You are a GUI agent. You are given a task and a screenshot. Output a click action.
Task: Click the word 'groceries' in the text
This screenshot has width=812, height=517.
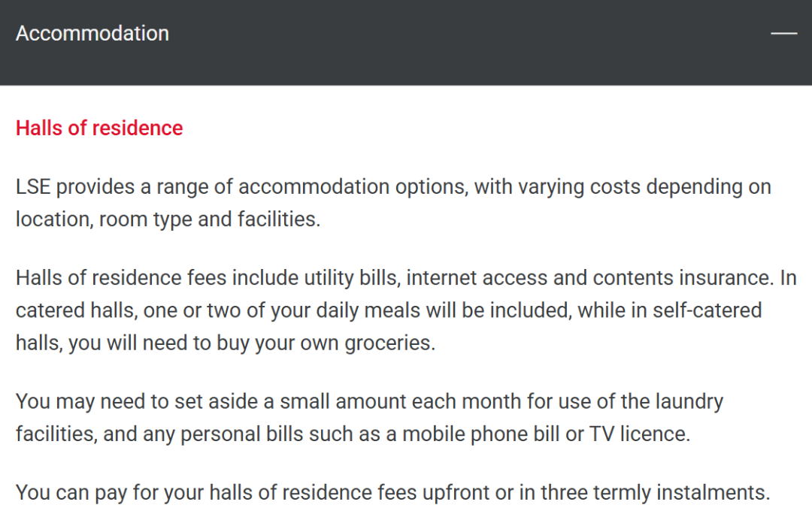pos(389,343)
